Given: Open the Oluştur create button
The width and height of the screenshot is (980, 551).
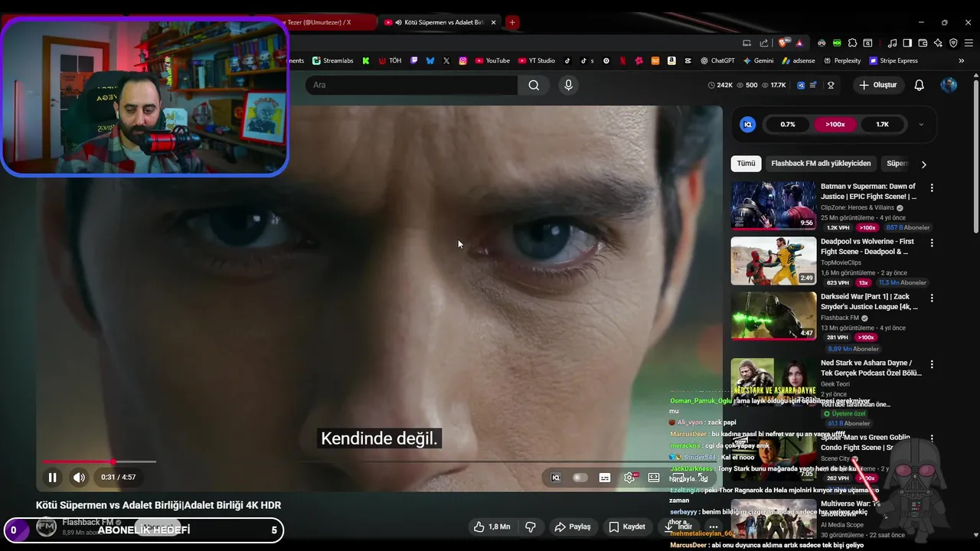Looking at the screenshot, I should pyautogui.click(x=877, y=85).
